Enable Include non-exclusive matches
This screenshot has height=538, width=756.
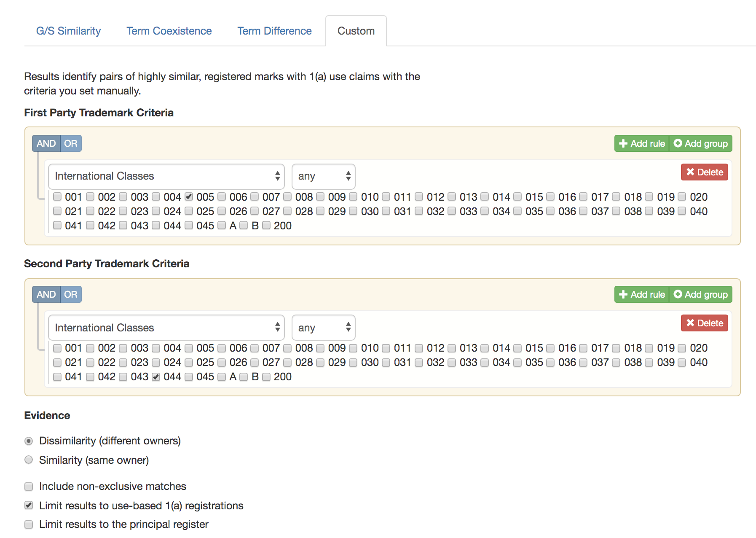coord(29,487)
